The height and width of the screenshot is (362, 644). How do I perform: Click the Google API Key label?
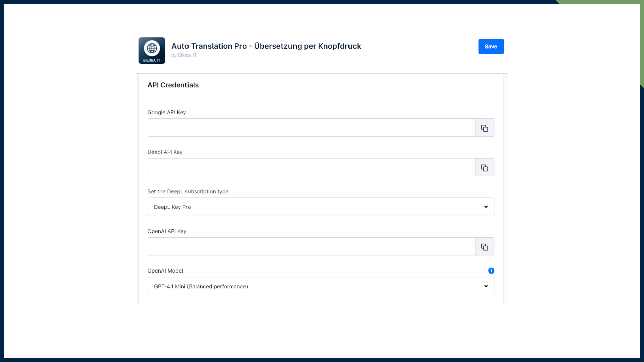pos(166,112)
